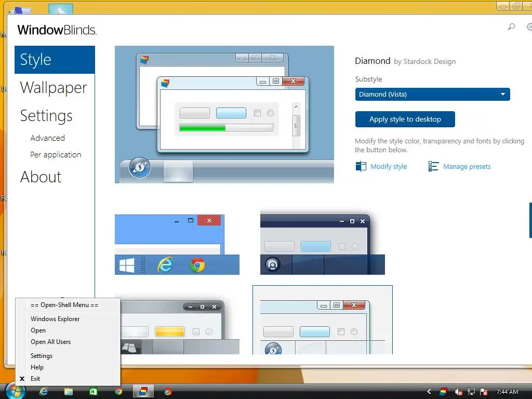Click the 7:44 AM clock

507,392
